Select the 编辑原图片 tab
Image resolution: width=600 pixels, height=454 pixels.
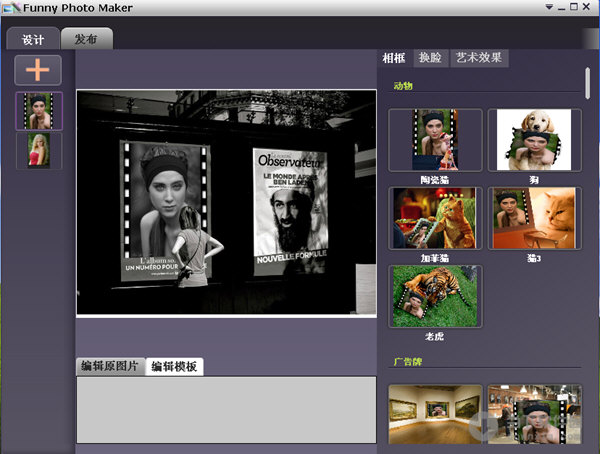point(110,366)
